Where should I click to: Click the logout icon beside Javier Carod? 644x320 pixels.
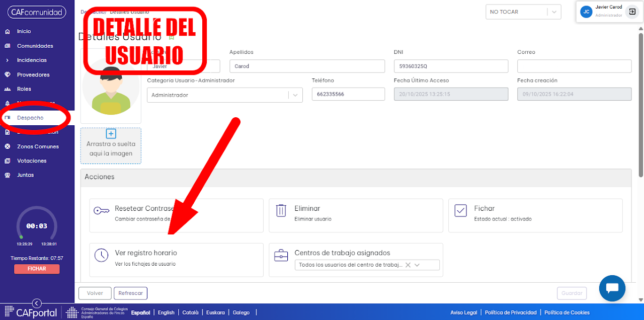632,12
